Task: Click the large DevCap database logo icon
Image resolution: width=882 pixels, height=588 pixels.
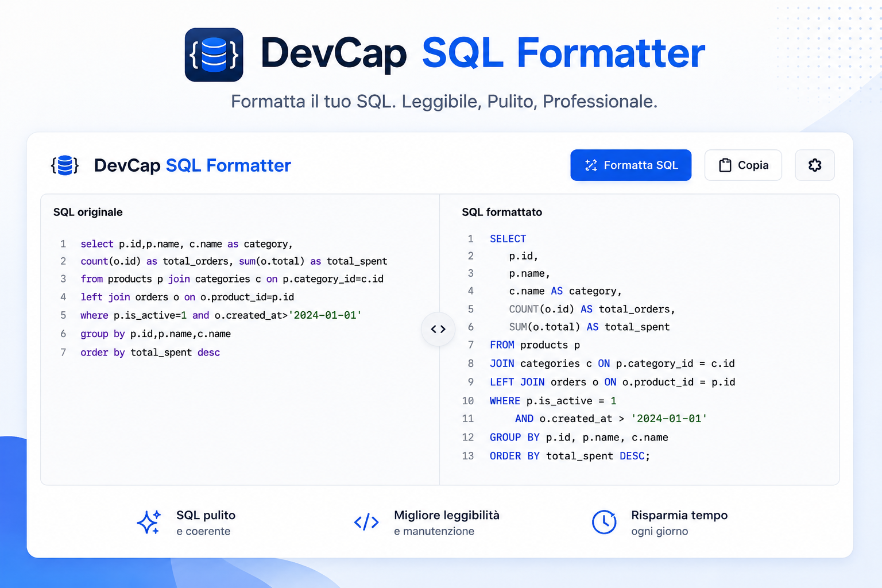Action: tap(214, 55)
